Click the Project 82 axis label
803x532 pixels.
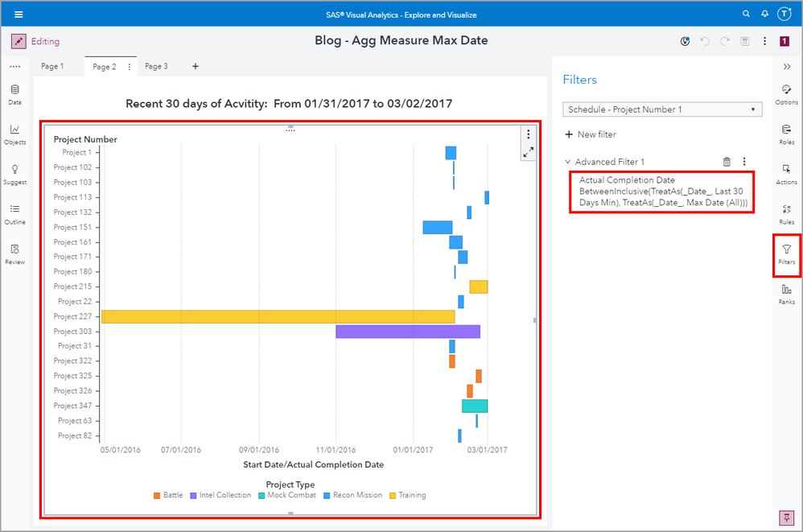(x=75, y=435)
